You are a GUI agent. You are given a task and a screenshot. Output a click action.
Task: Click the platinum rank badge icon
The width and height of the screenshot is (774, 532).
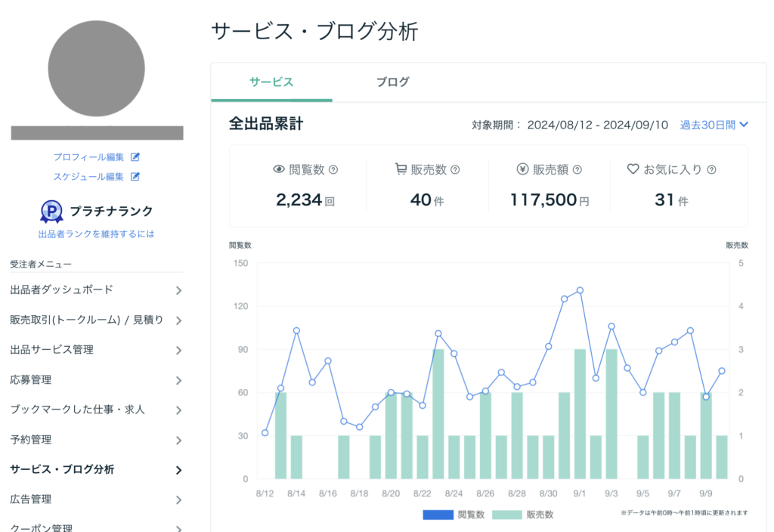click(x=51, y=212)
